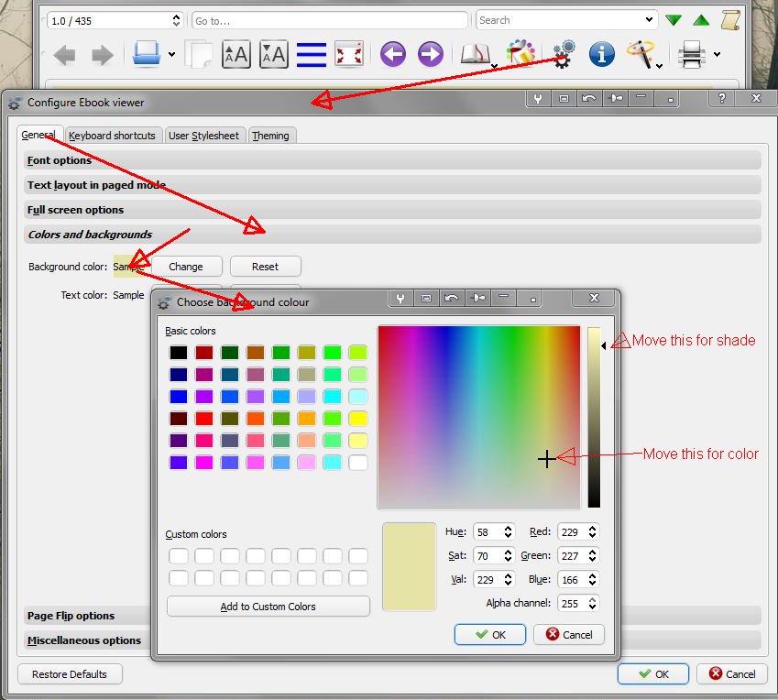Increase the Red value stepper
This screenshot has height=700, width=778.
(x=592, y=528)
